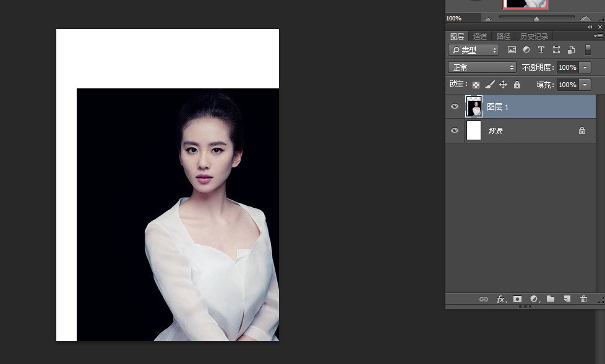Viewport: 605px width, 364px height.
Task: Click the navigator zoom in icon
Action: [x=585, y=18]
